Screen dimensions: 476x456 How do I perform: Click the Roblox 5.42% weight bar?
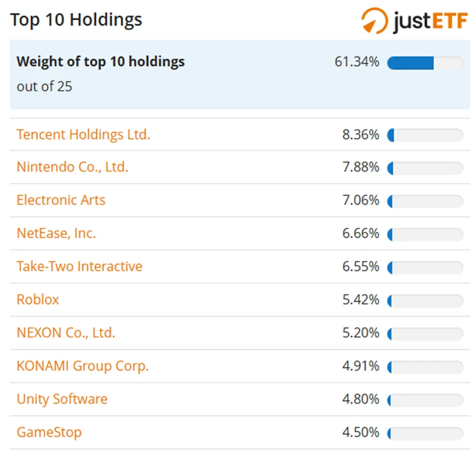point(425,301)
